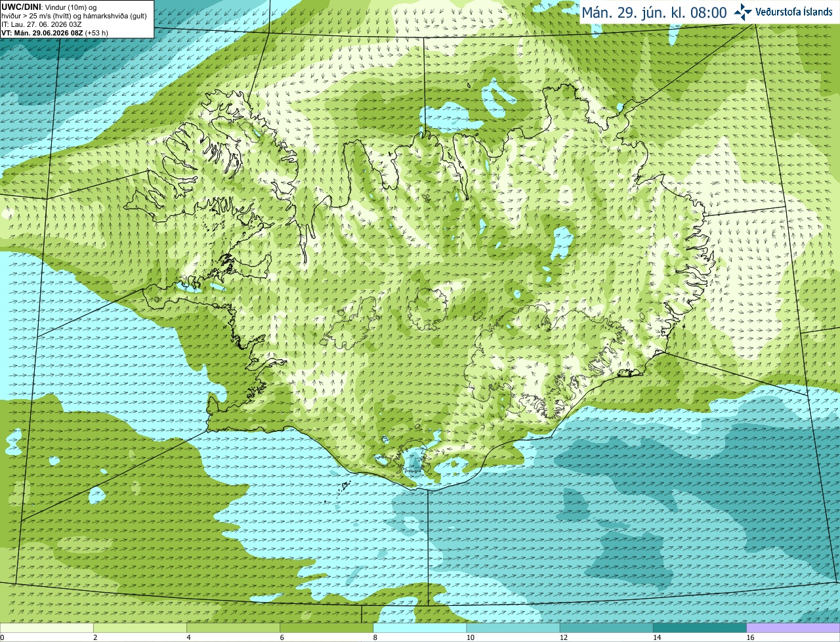The height and width of the screenshot is (642, 840).
Task: Click the Veðurstofa Íslands text label
Action: [793, 12]
